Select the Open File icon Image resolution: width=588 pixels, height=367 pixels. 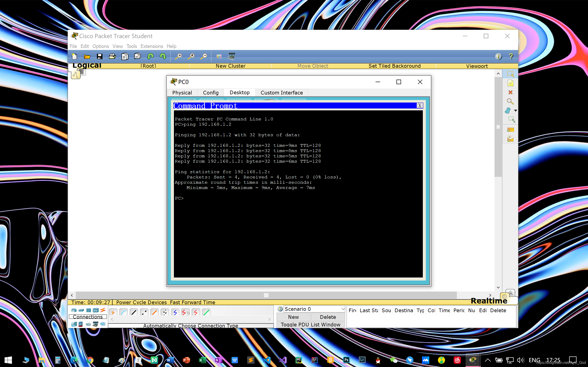point(87,56)
